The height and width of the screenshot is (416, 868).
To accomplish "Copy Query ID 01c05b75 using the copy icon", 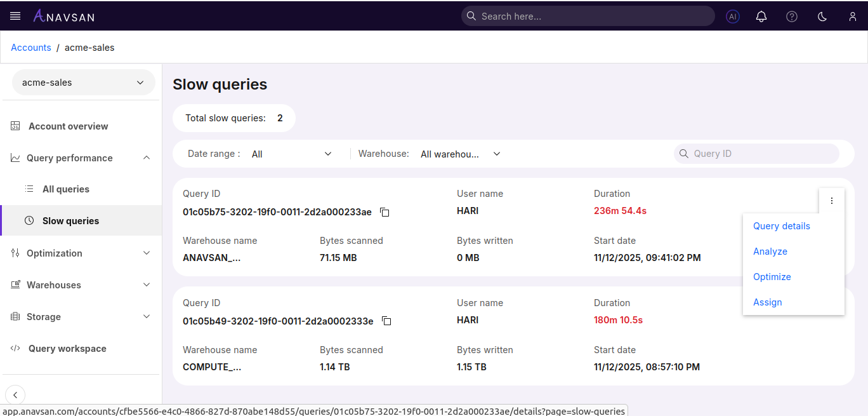I will tap(385, 212).
